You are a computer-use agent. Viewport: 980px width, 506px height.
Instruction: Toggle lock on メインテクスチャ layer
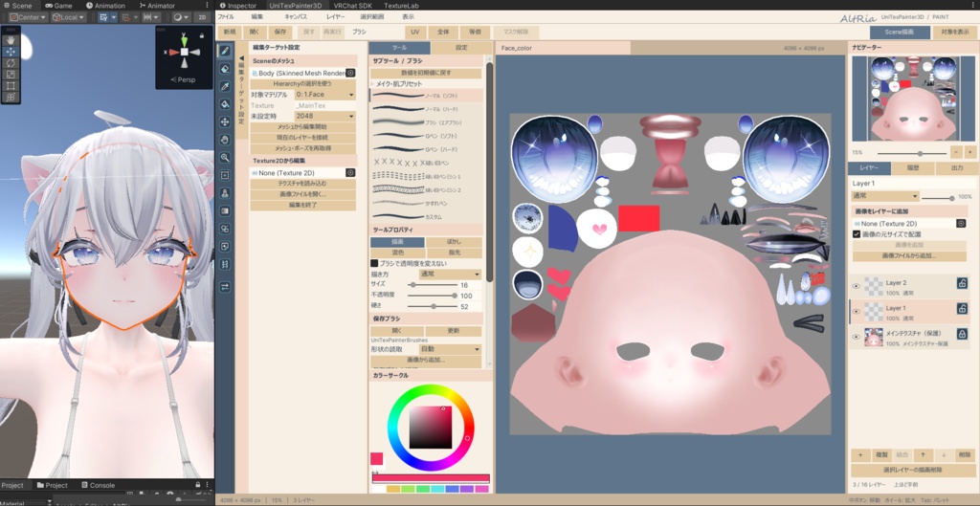click(962, 334)
